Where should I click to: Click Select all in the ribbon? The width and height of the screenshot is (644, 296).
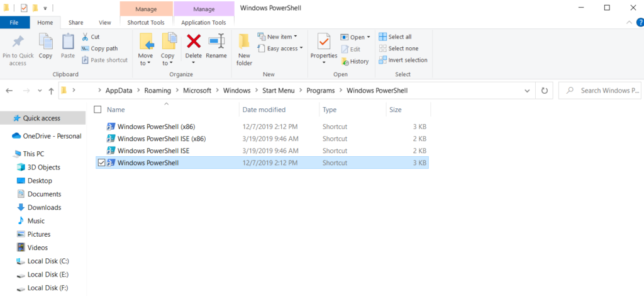pos(395,37)
